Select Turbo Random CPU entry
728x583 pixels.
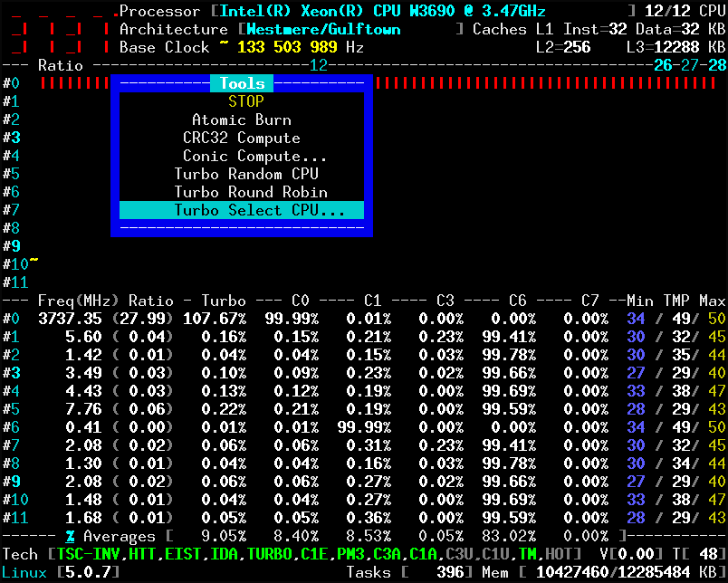pos(246,174)
